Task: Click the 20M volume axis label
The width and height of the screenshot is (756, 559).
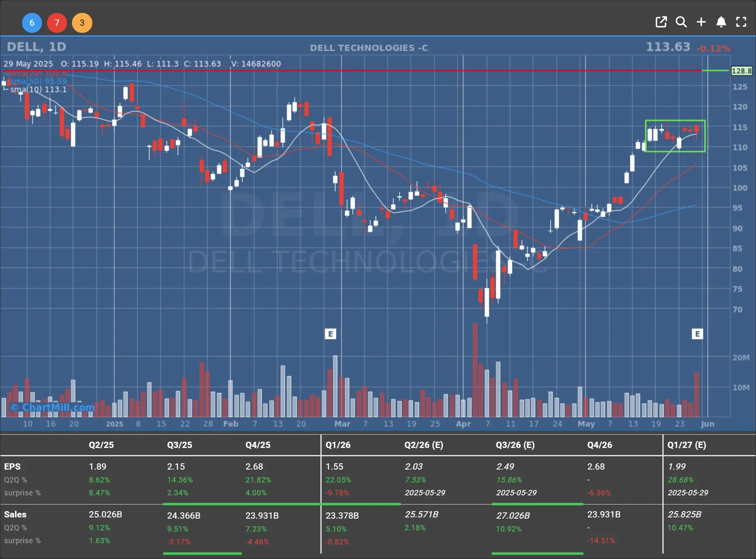Action: pyautogui.click(x=741, y=358)
